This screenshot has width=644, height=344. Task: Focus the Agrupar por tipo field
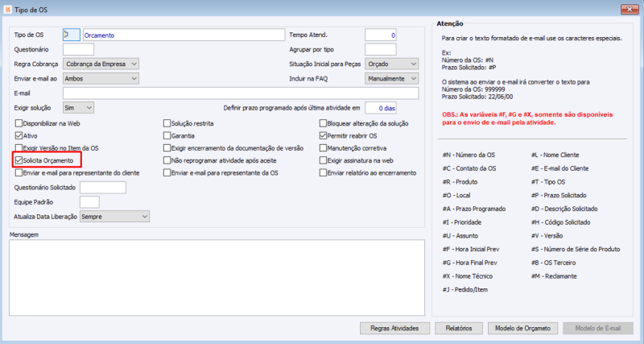[x=380, y=49]
